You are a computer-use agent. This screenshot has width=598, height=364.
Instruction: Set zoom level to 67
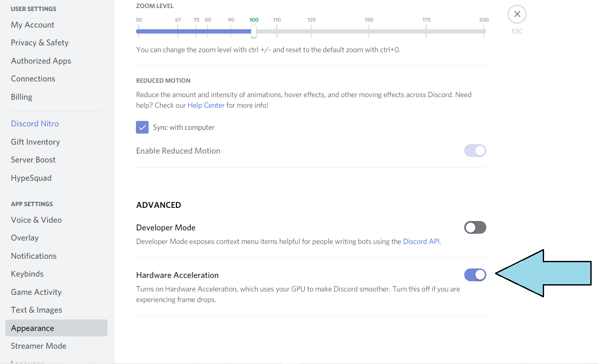pyautogui.click(x=178, y=20)
